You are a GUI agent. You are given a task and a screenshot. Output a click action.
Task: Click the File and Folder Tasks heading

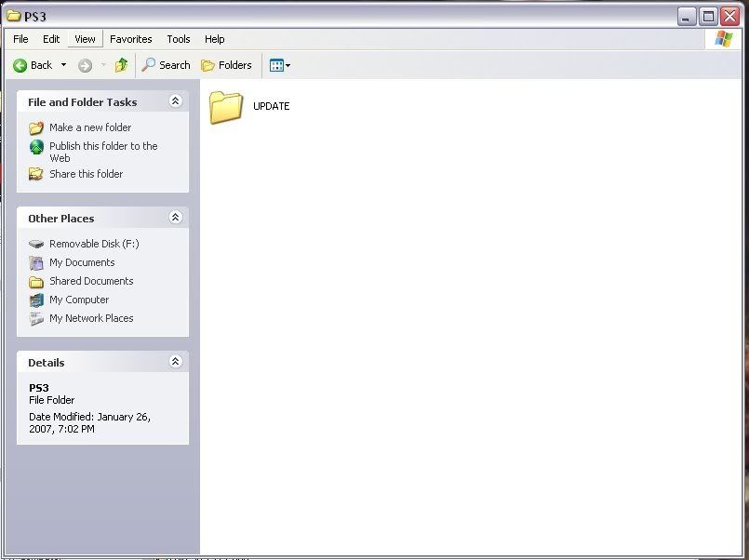(83, 102)
